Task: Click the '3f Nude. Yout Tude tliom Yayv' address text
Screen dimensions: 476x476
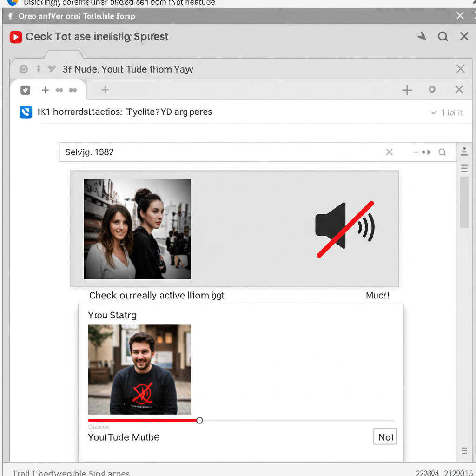Action: [x=128, y=69]
